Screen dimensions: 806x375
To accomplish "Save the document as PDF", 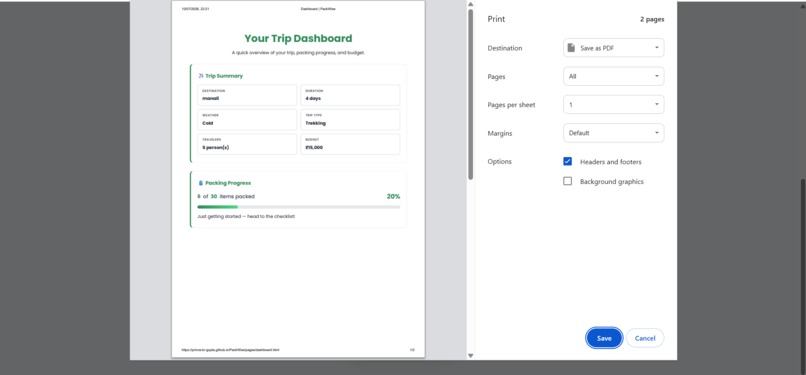I will click(604, 338).
